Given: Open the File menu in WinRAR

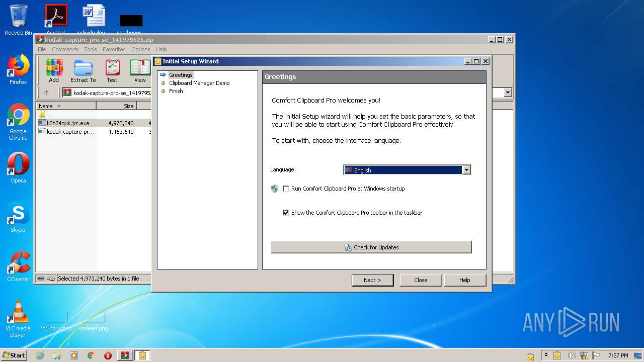Looking at the screenshot, I should [x=42, y=49].
